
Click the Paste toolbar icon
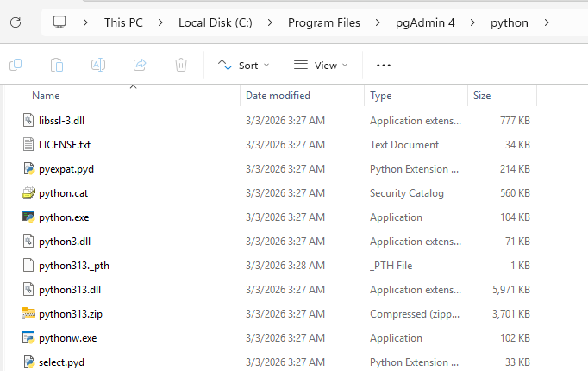[x=57, y=65]
